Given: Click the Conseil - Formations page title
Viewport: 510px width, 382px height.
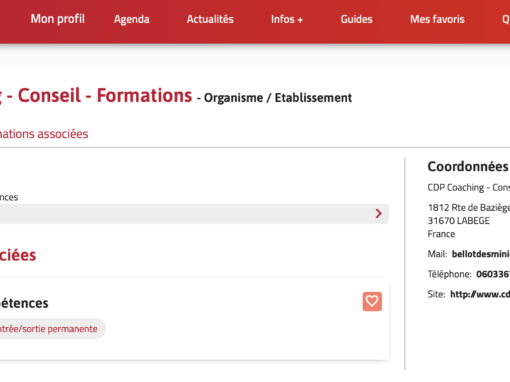Looking at the screenshot, I should click(96, 95).
